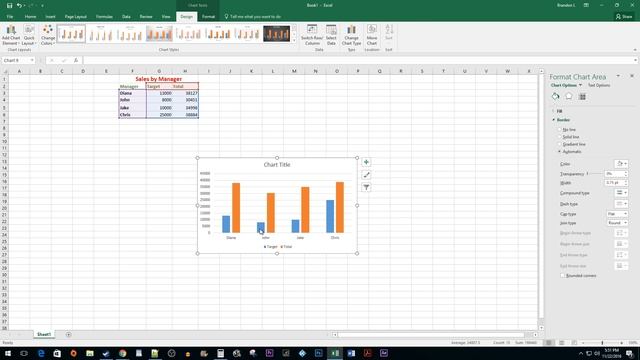Click the Share button

pos(624,17)
